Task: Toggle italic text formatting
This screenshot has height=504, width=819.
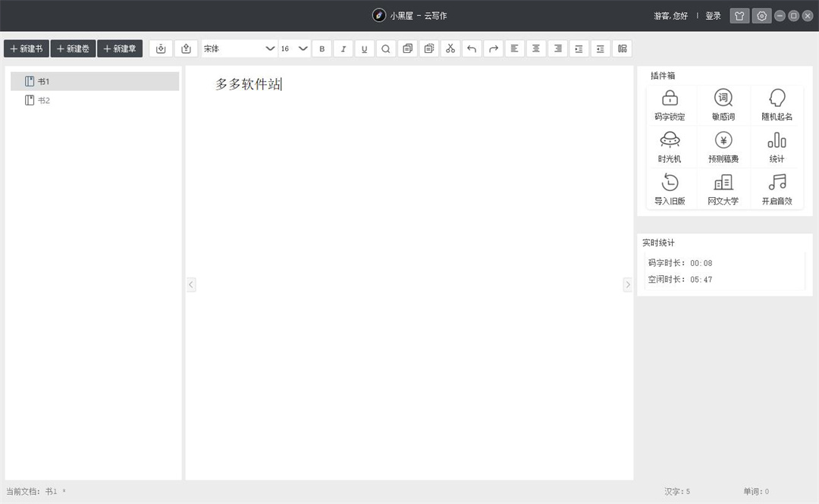Action: click(x=344, y=49)
